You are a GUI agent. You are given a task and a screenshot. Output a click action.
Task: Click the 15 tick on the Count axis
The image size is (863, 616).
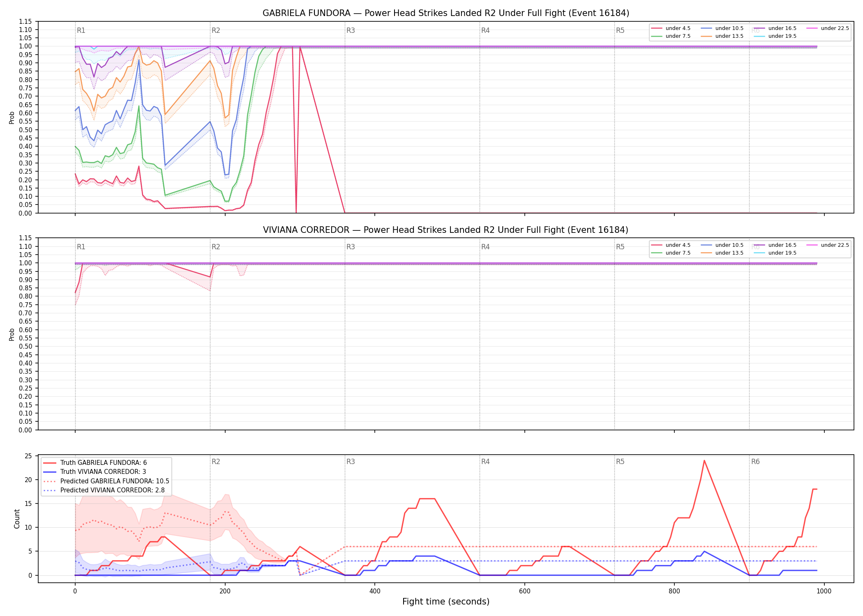click(28, 503)
